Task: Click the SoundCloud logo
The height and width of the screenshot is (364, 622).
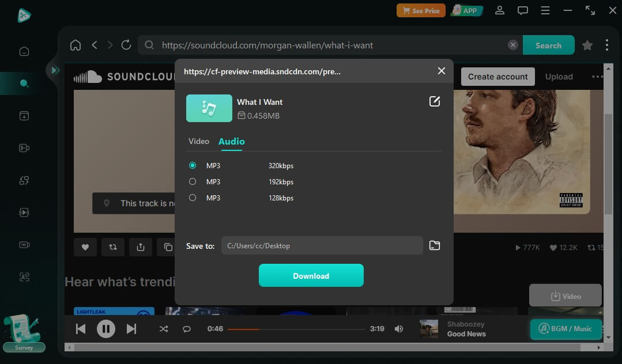Action: click(x=124, y=77)
